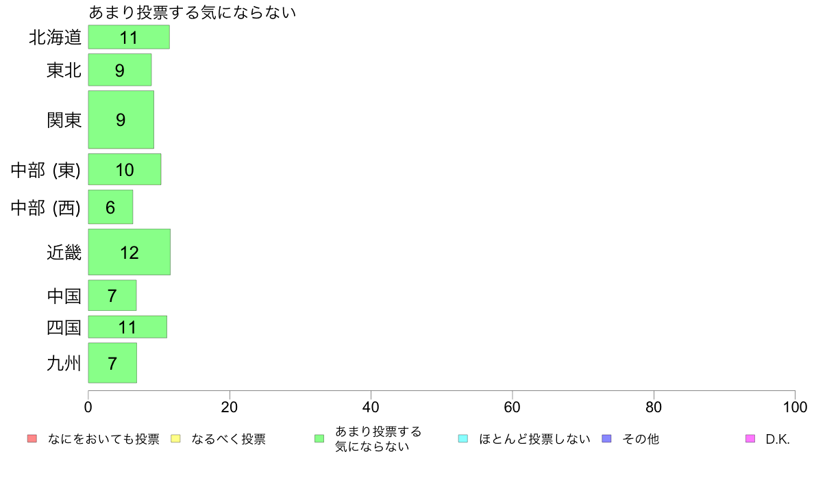This screenshot has height=504, width=814.
Task: Click the chart title あまり投票する気にならない
Action: (192, 12)
